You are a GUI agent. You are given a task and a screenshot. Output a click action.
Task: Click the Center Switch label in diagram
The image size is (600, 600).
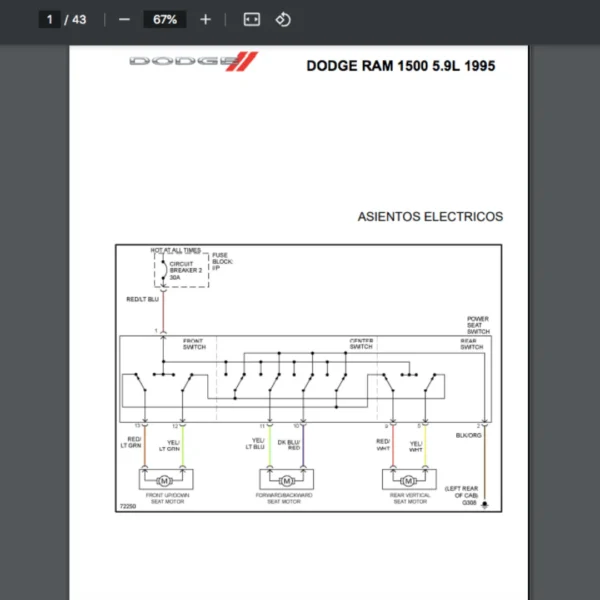(361, 344)
